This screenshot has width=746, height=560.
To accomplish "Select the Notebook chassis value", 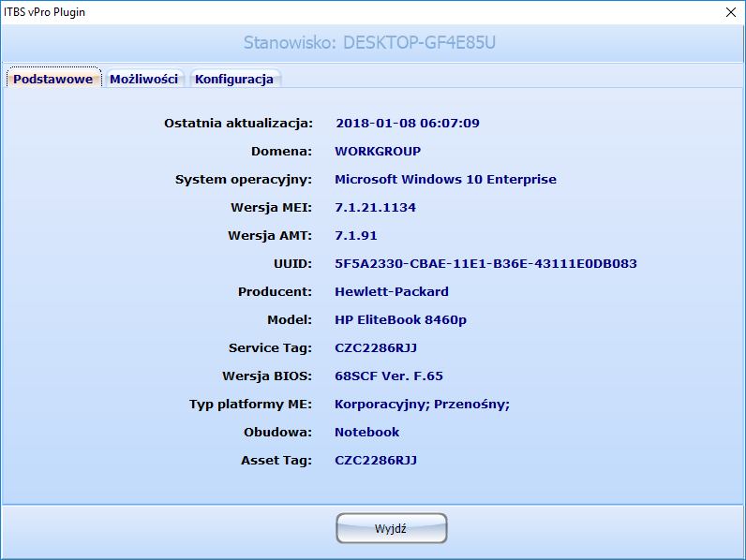I will (x=366, y=433).
